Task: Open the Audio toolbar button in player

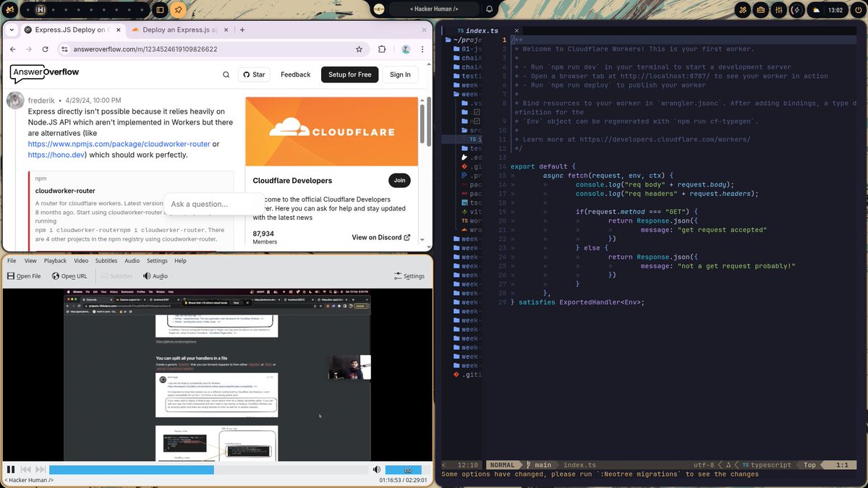Action: [x=156, y=276]
